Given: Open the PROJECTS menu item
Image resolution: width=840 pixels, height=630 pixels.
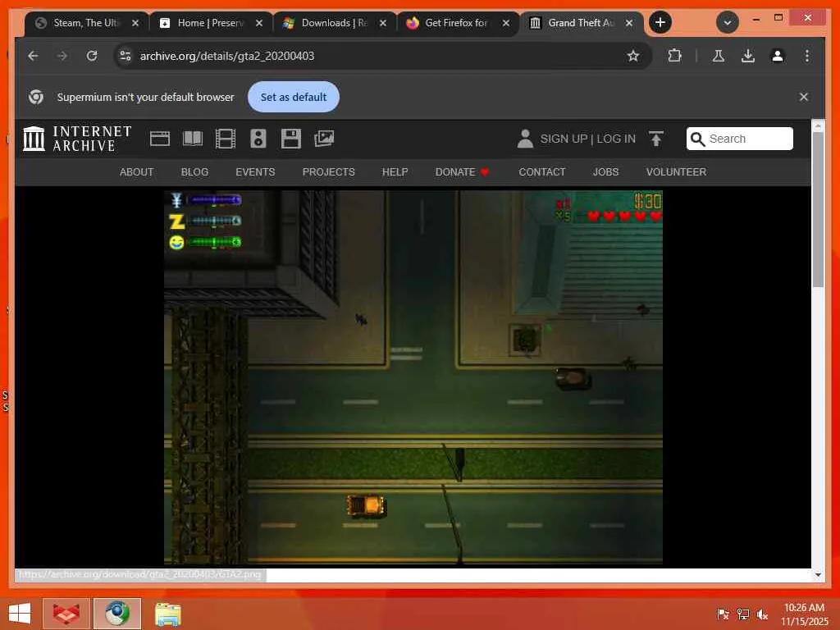Looking at the screenshot, I should 328,172.
